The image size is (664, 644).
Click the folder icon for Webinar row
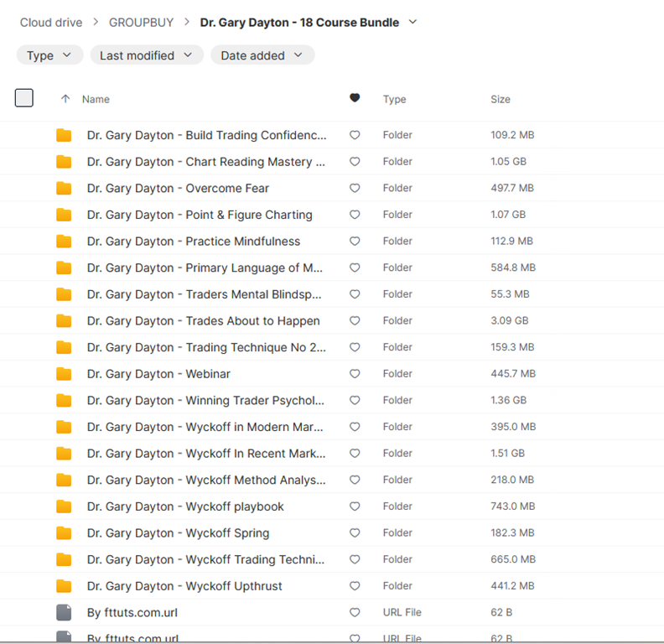(64, 374)
